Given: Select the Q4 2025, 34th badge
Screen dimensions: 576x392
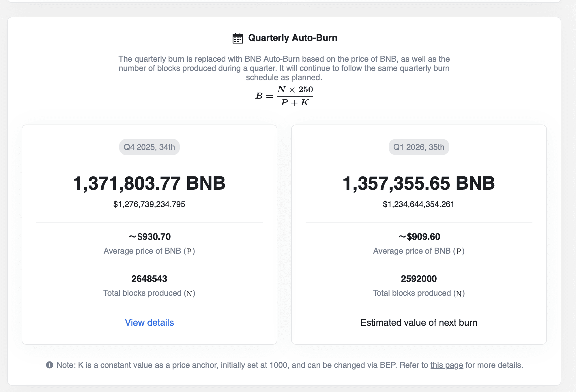Looking at the screenshot, I should click(x=149, y=147).
